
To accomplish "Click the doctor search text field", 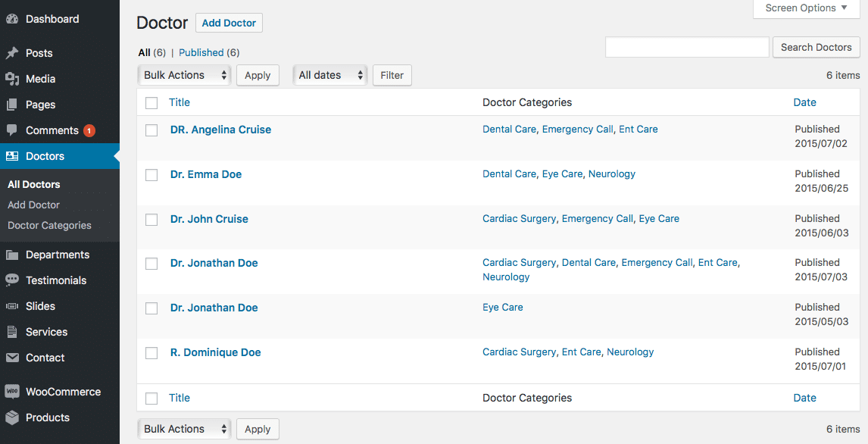I will click(687, 47).
